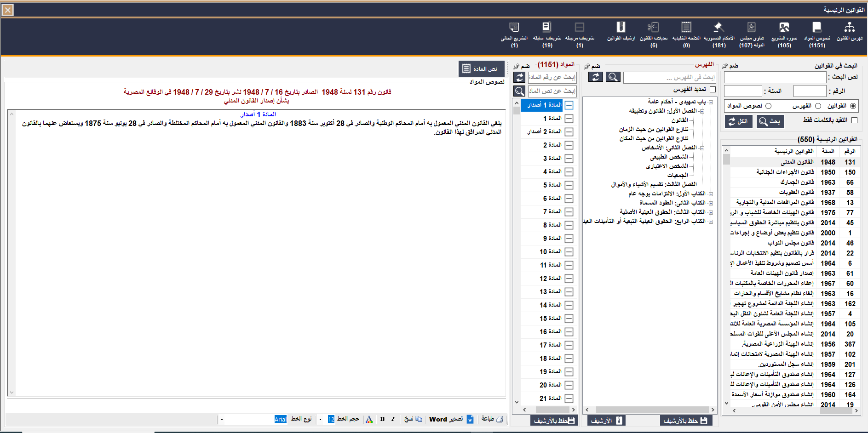The height and width of the screenshot is (433, 868).
Task: Open legislation image (صورة التشريع) toolbar icon
Action: click(x=784, y=28)
